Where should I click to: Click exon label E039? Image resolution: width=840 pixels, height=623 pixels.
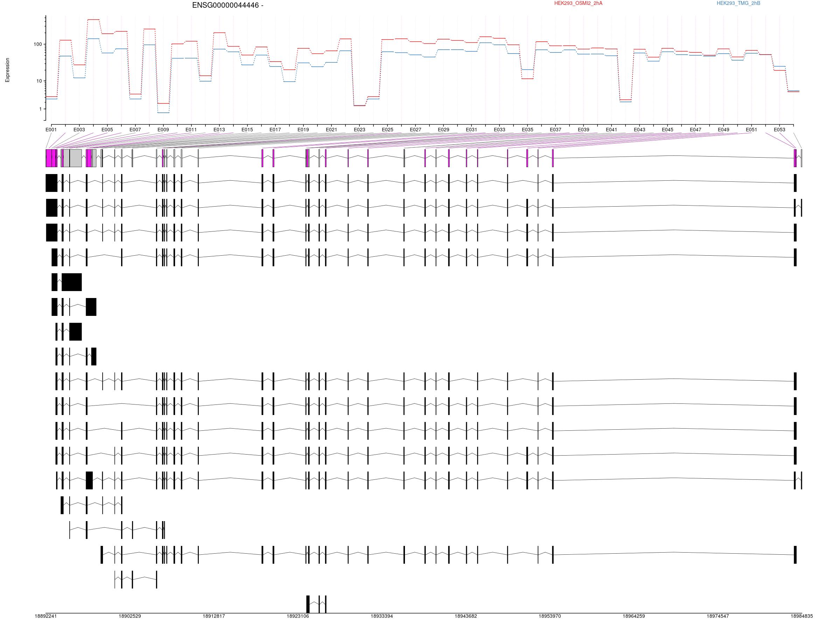coord(583,130)
